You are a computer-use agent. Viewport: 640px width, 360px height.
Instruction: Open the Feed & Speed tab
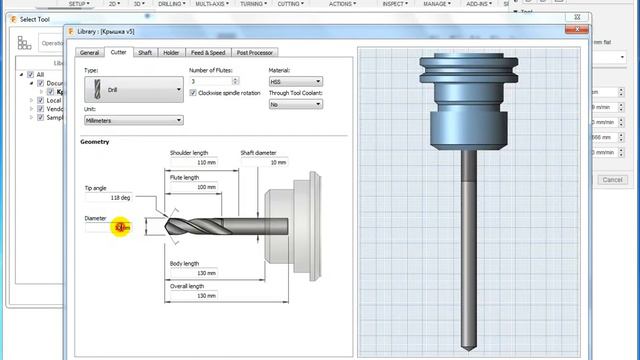click(x=208, y=53)
